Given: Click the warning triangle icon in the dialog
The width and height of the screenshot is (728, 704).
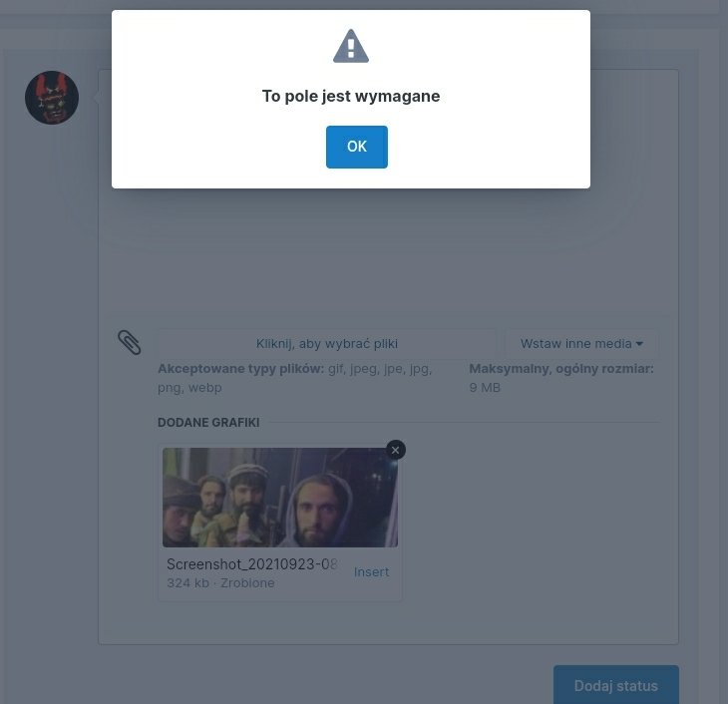Looking at the screenshot, I should [351, 46].
